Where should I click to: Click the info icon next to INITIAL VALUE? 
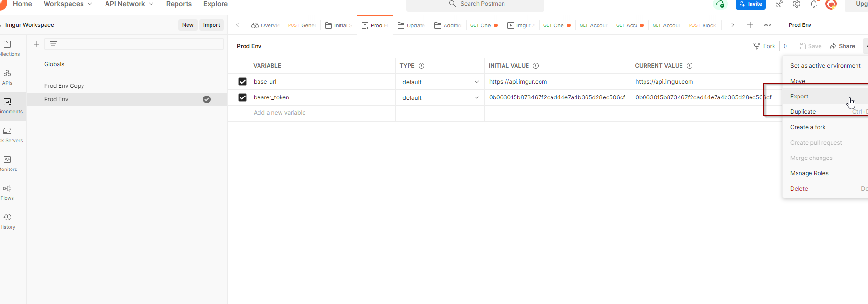tap(536, 66)
